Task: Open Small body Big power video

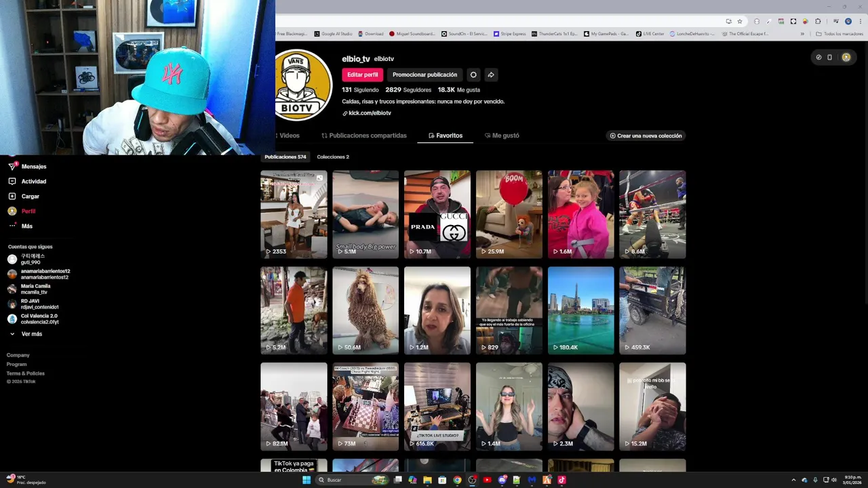Action: pyautogui.click(x=366, y=214)
